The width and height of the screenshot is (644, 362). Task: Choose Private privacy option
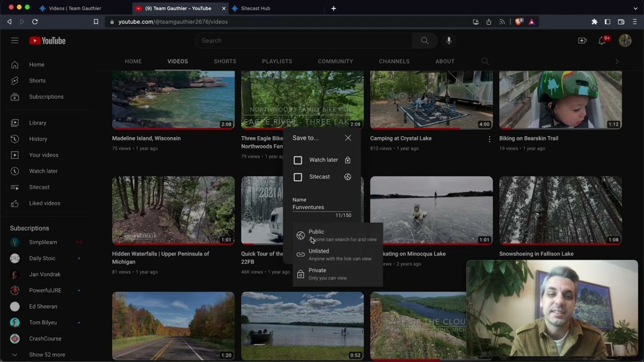pos(338,274)
